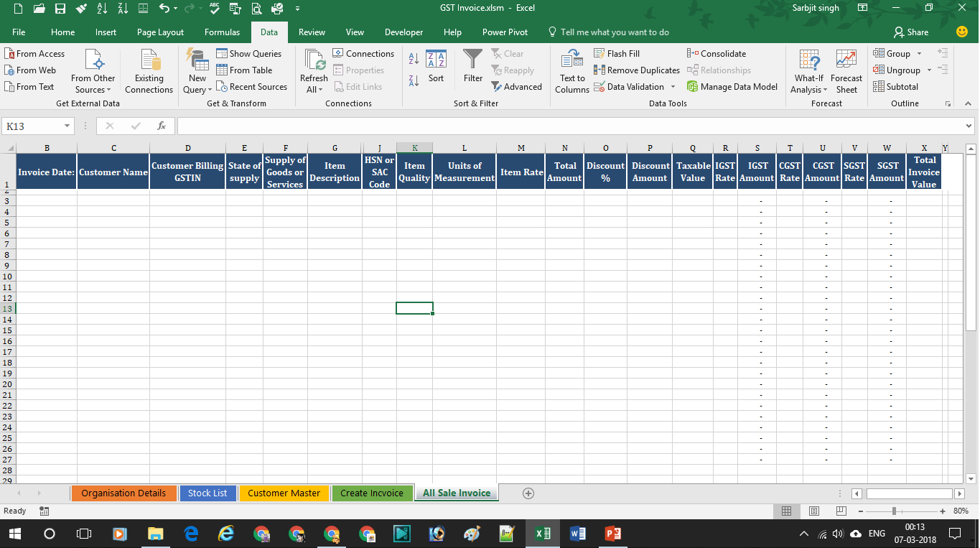Click into the formula bar input
Image resolution: width=980 pixels, height=548 pixels.
click(569, 126)
